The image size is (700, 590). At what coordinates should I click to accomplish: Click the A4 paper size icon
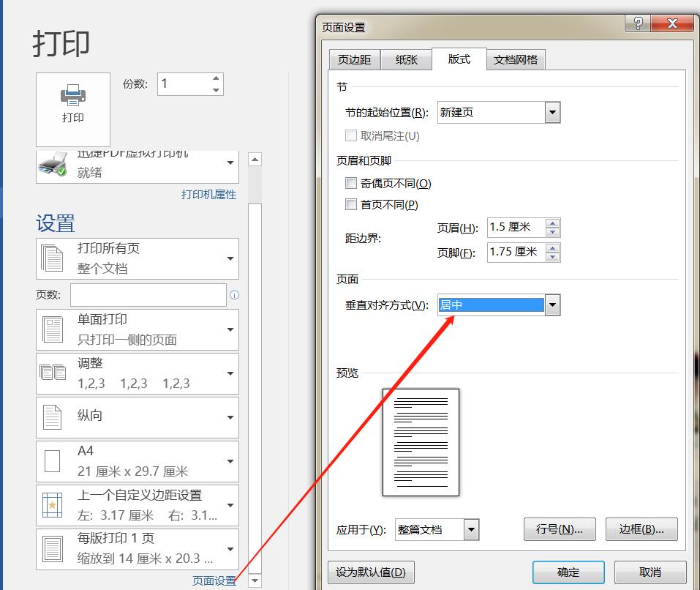point(51,461)
